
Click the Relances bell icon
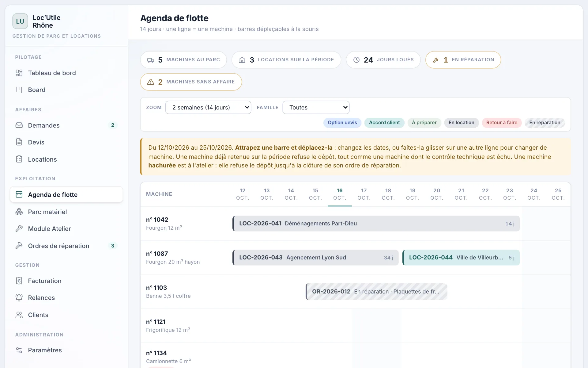pos(19,297)
